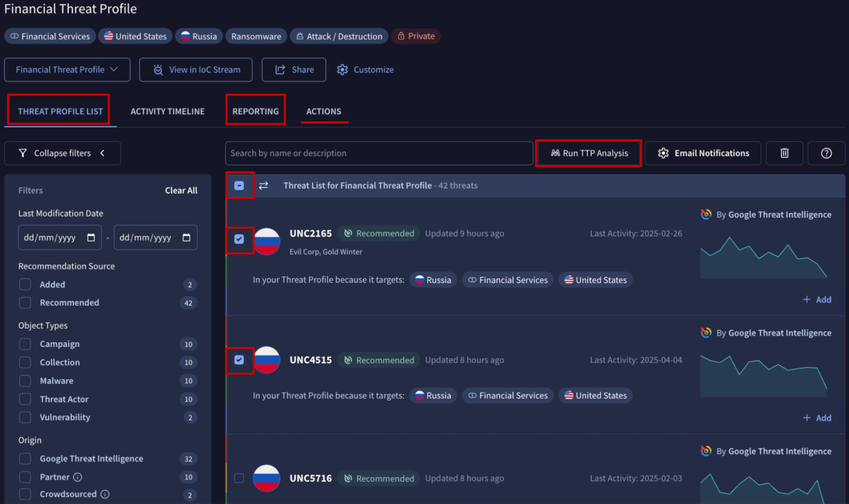849x504 pixels.
Task: Click the UNC5716 Russian flag avatar
Action: [266, 478]
